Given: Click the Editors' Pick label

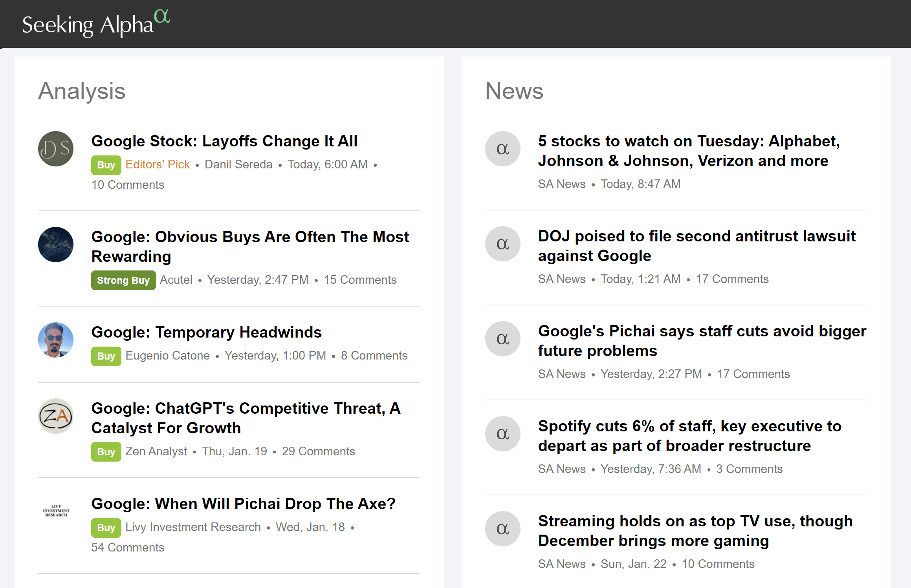Looking at the screenshot, I should (x=158, y=164).
